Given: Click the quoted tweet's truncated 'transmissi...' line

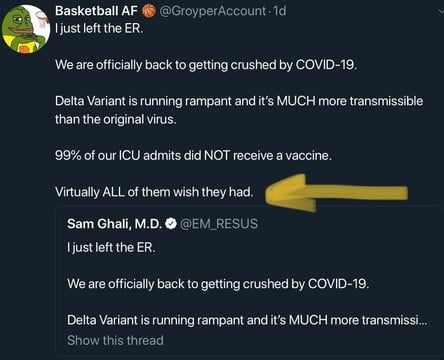Looking at the screenshot, I should (247, 320).
